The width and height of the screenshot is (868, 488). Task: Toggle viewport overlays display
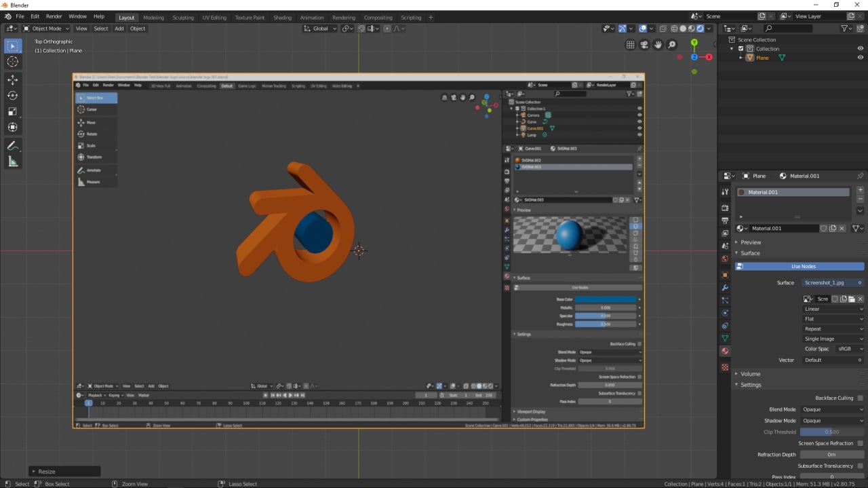pos(643,29)
